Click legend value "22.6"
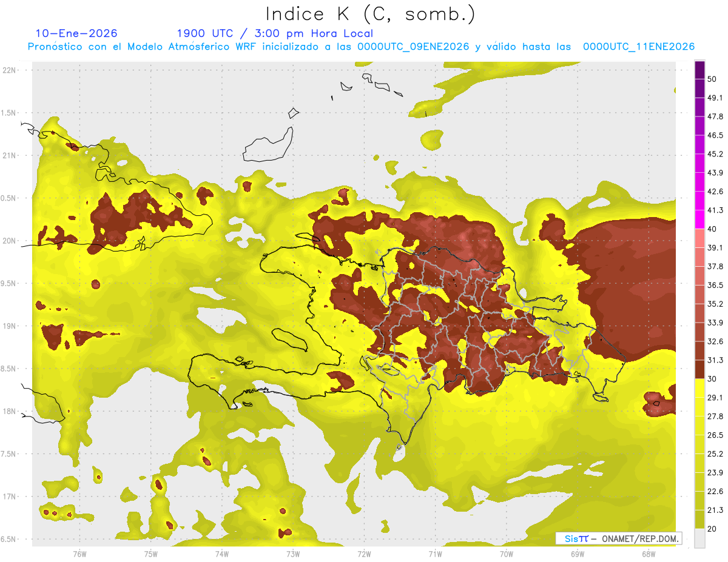728x562 pixels. [x=715, y=492]
